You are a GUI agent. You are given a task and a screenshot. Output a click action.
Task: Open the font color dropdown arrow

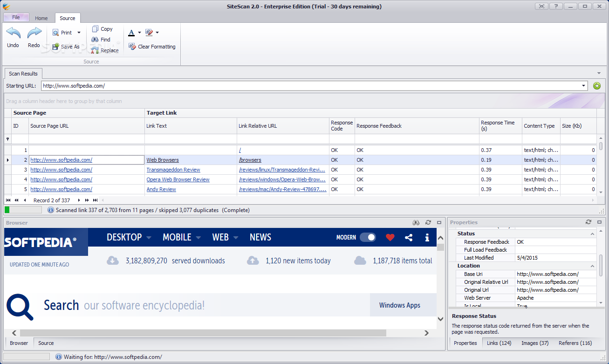(x=139, y=33)
